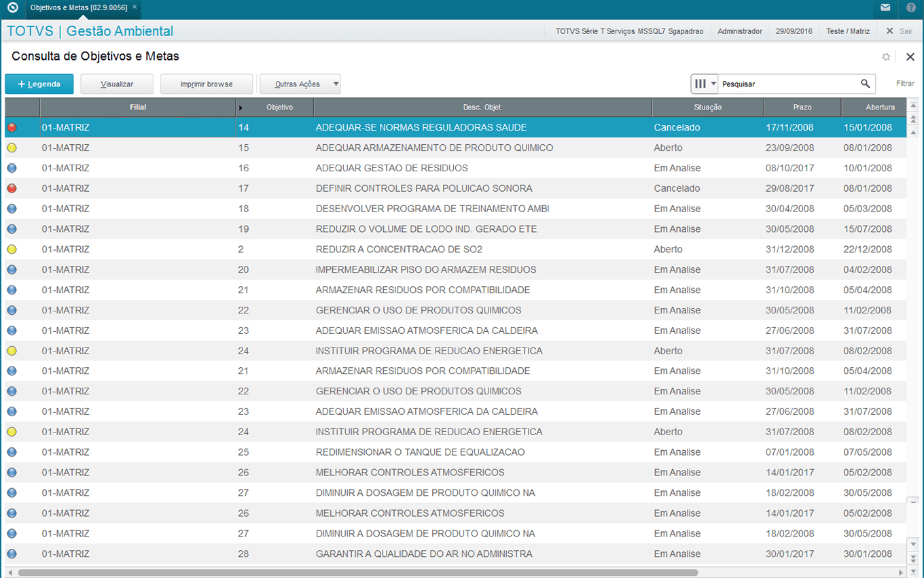Open the gear settings icon
This screenshot has height=578, width=924.
point(886,57)
